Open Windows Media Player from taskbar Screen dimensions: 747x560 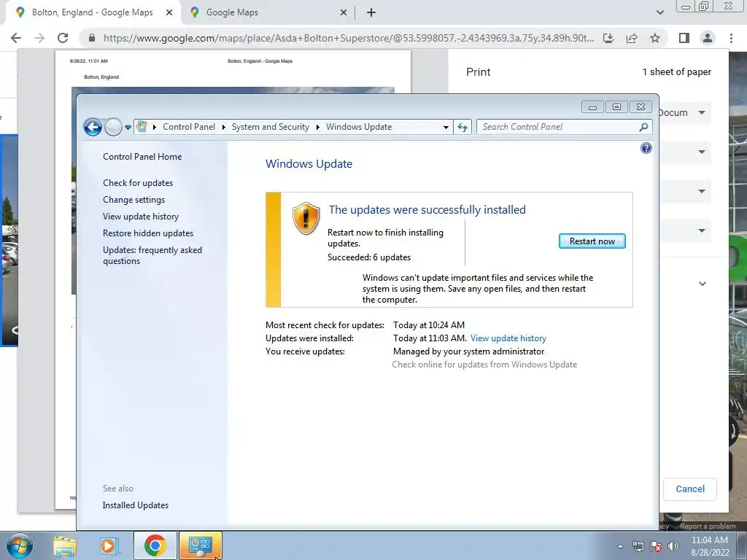(x=109, y=545)
